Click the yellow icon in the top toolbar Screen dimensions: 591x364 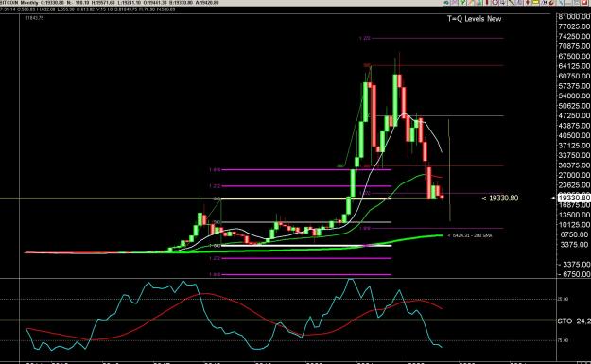[x=535, y=2]
